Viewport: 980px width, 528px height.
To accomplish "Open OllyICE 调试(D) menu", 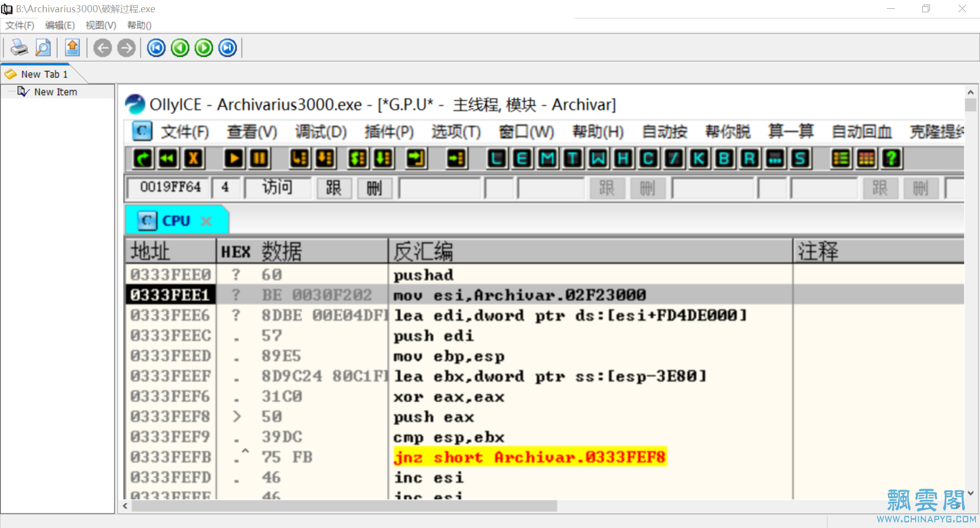I will click(321, 132).
